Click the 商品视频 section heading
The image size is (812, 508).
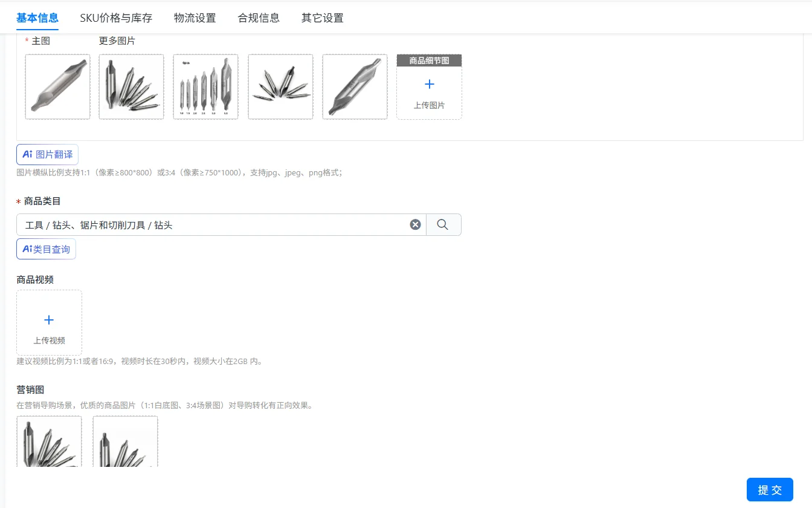point(35,279)
